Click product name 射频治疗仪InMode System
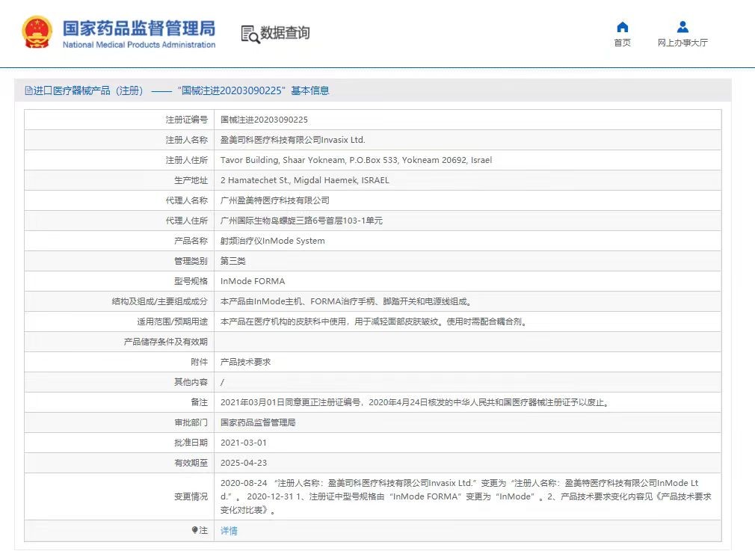Image resolution: width=755 pixels, height=560 pixels. [273, 241]
